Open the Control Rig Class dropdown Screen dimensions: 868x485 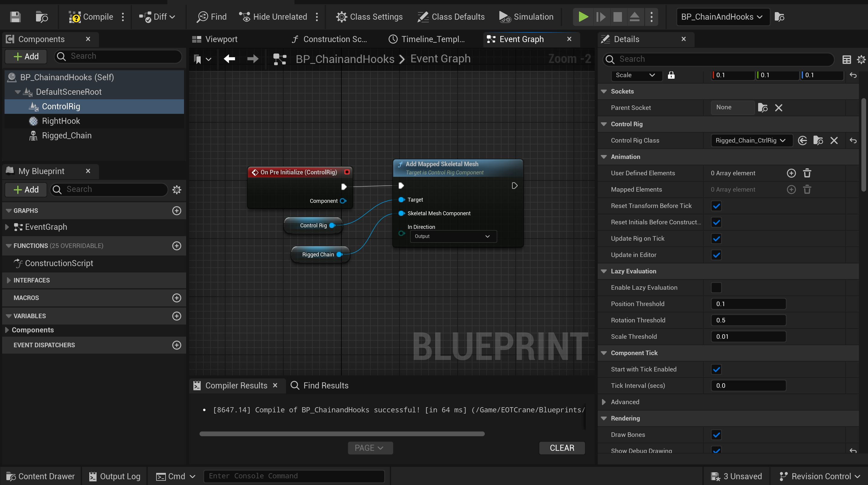751,140
